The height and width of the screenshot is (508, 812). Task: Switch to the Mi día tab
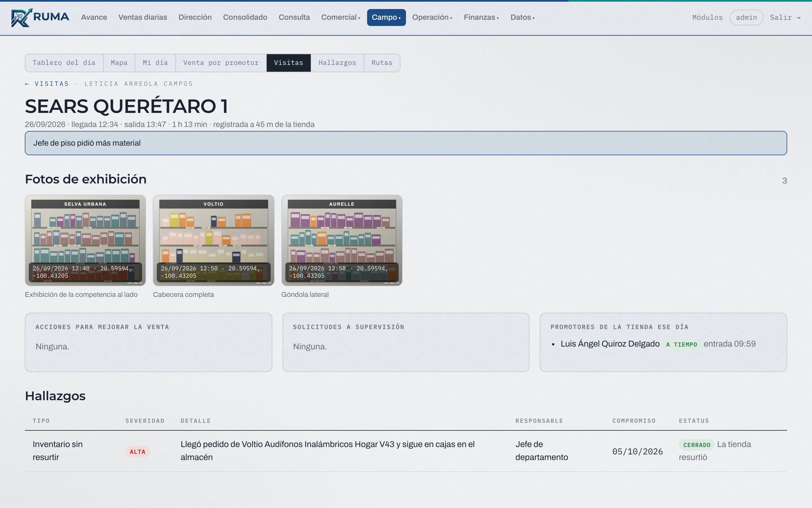click(155, 63)
